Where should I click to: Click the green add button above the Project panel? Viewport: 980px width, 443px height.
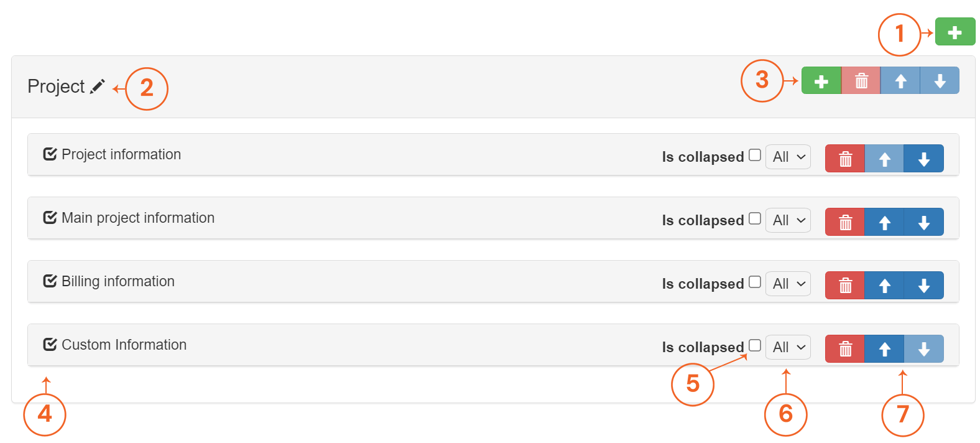coord(955,31)
